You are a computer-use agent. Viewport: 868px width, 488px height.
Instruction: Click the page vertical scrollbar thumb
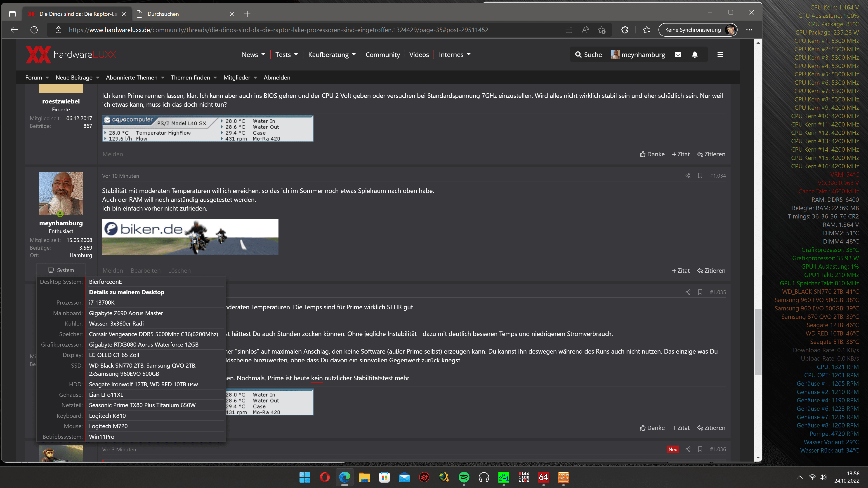758,342
